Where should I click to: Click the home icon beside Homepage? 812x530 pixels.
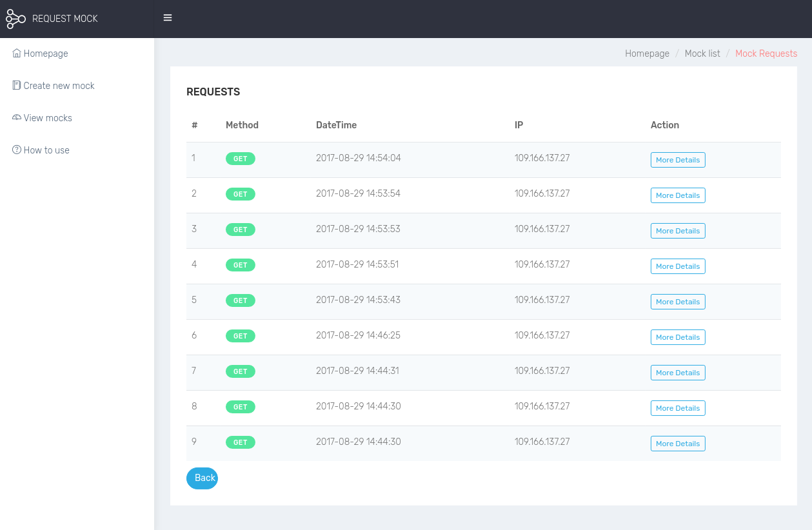[x=17, y=54]
